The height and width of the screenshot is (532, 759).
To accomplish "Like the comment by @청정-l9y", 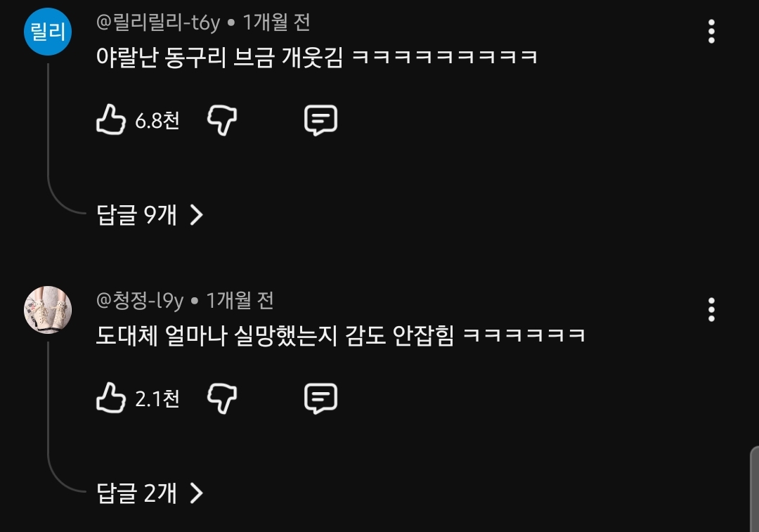I will [x=111, y=398].
